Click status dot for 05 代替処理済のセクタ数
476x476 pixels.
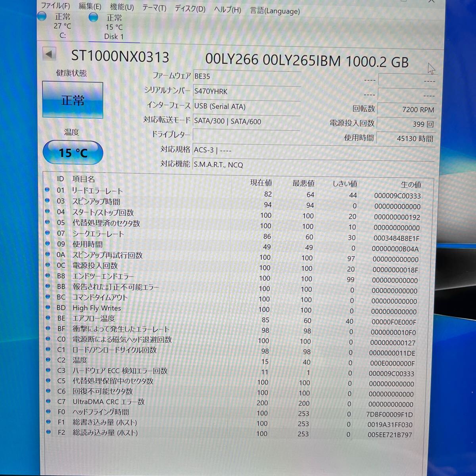(48, 222)
